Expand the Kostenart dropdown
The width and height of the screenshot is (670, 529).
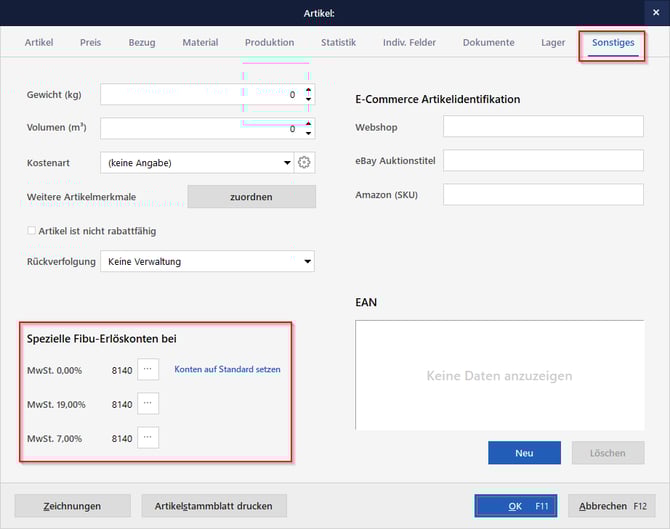pos(287,163)
